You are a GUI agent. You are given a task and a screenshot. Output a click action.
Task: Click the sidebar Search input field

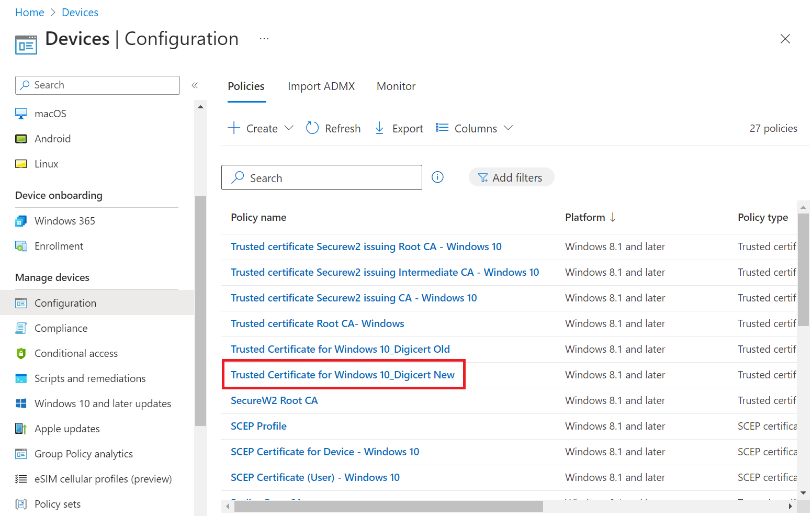[x=97, y=85]
